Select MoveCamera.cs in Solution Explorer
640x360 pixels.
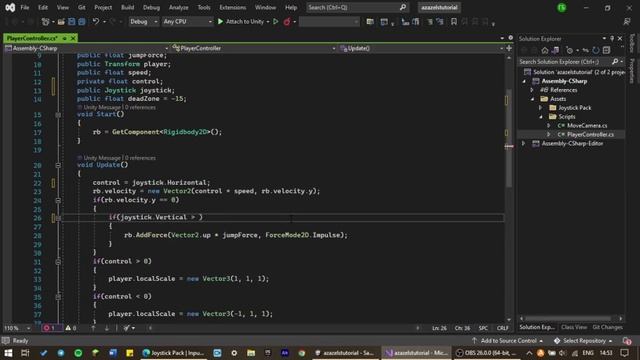587,125
